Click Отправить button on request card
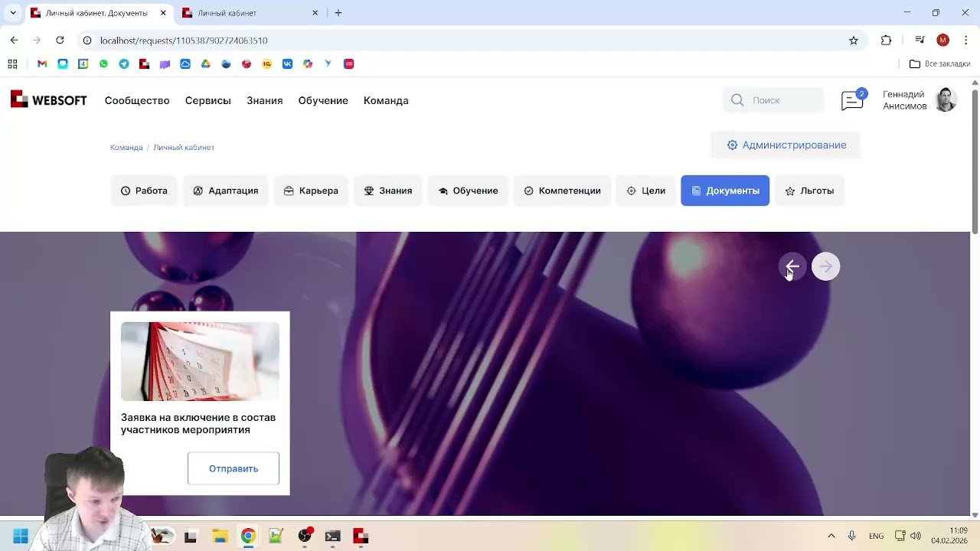 point(234,468)
